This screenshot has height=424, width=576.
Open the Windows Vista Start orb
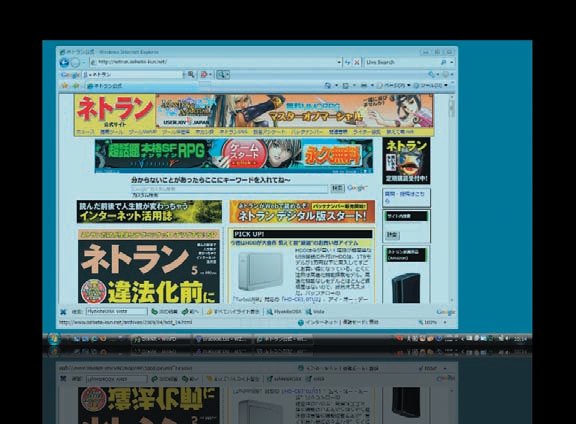pyautogui.click(x=54, y=339)
